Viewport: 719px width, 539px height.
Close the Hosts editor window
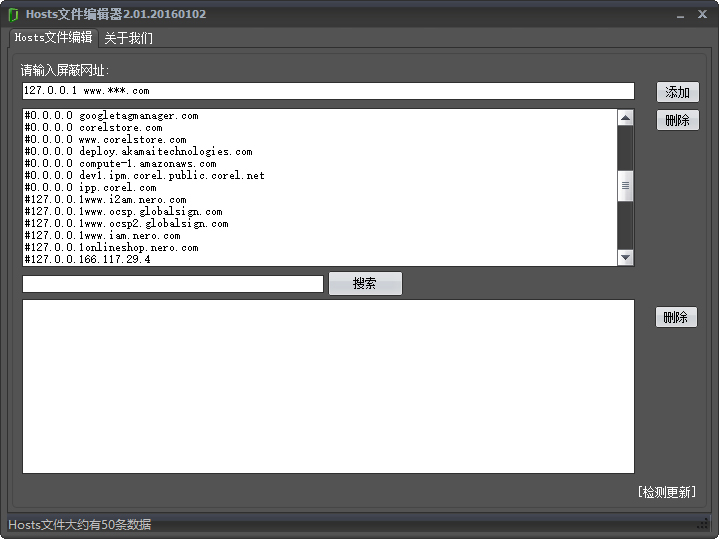pos(702,14)
